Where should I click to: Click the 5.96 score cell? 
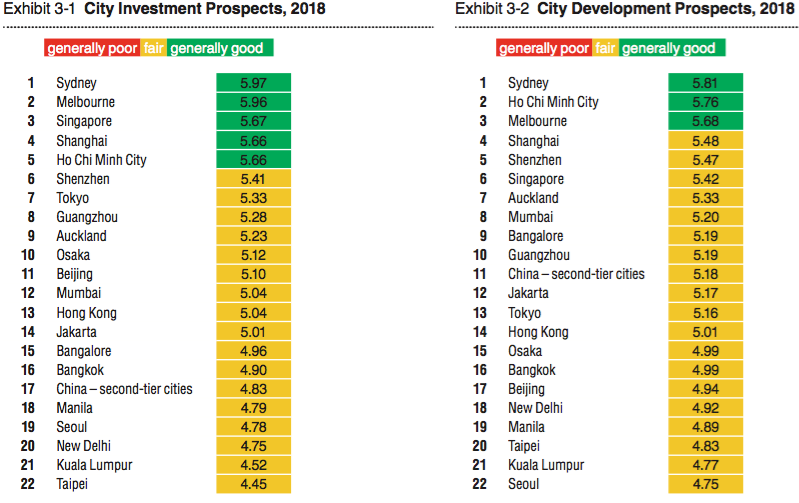click(253, 102)
